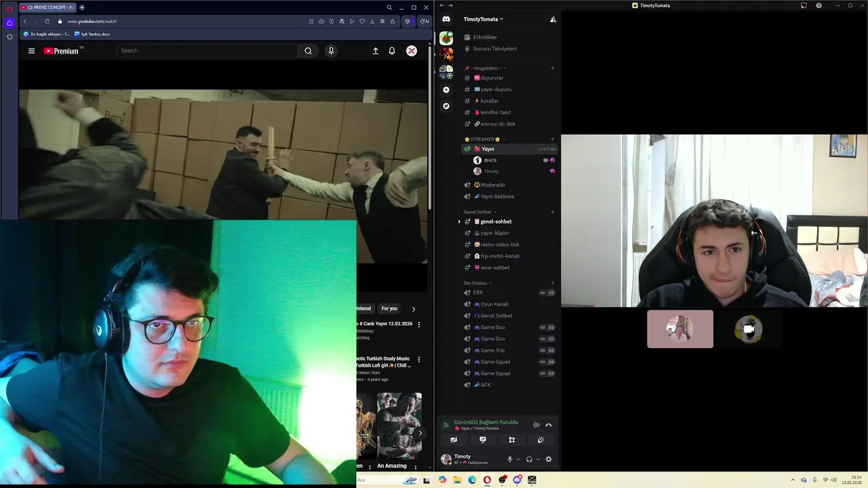Open Discord discover servers compass
This screenshot has height=488, width=868.
coord(446,106)
